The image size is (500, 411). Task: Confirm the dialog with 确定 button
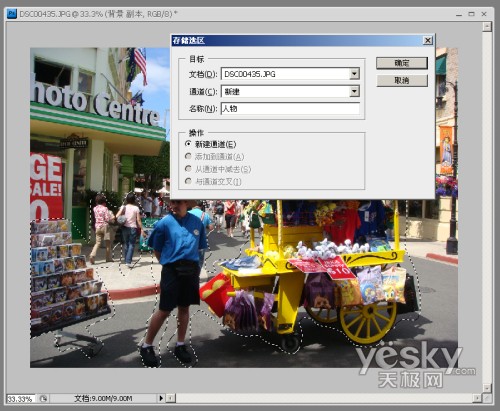(402, 63)
